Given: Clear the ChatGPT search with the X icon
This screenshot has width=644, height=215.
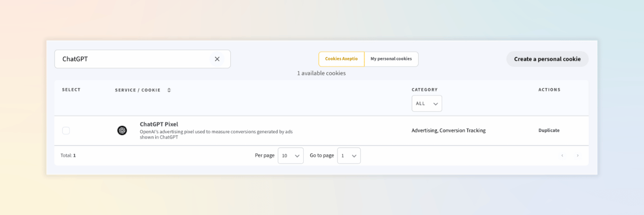Looking at the screenshot, I should pyautogui.click(x=217, y=59).
